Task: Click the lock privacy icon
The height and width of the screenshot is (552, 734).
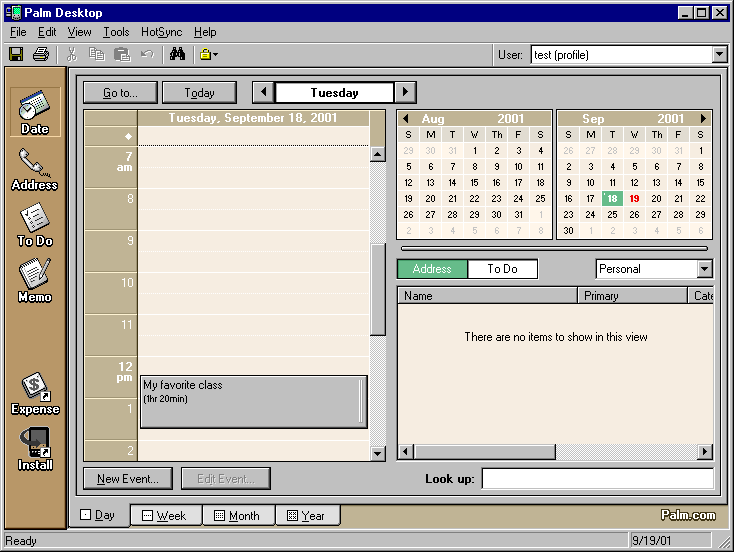Action: pos(208,54)
